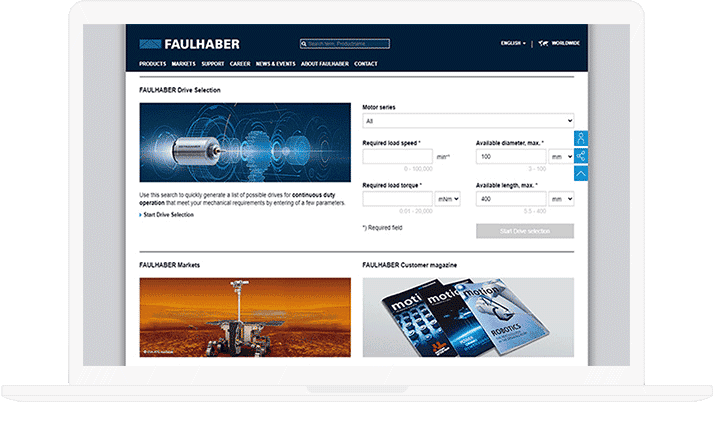Viewport: 715px width, 430px height.
Task: Click the Worldwide map icon
Action: [542, 43]
